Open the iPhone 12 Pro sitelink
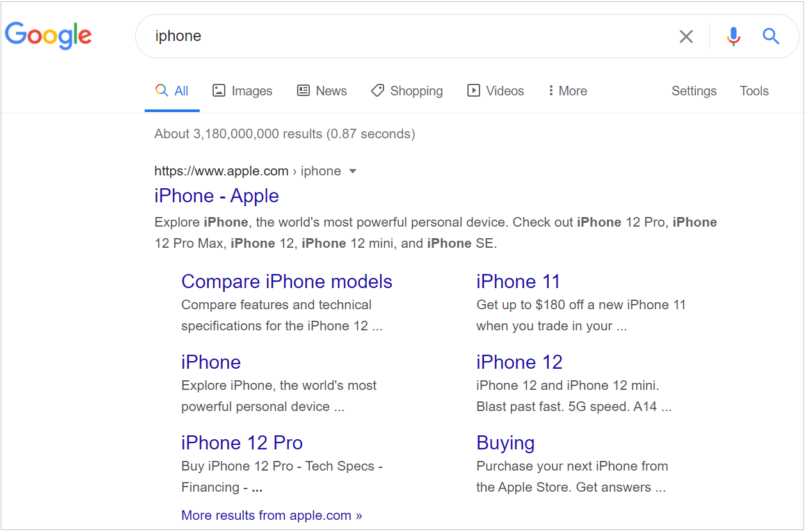This screenshot has height=532, width=806. 242,443
